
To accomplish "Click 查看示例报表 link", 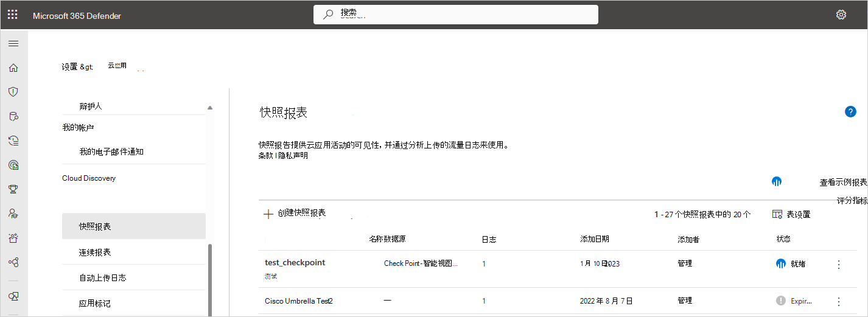I will pos(843,182).
